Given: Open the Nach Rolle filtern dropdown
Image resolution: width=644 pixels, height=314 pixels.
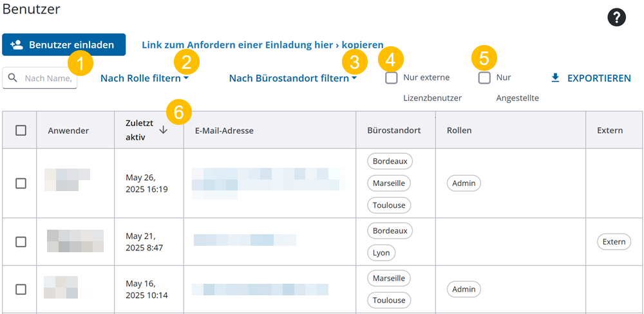Looking at the screenshot, I should coord(144,78).
